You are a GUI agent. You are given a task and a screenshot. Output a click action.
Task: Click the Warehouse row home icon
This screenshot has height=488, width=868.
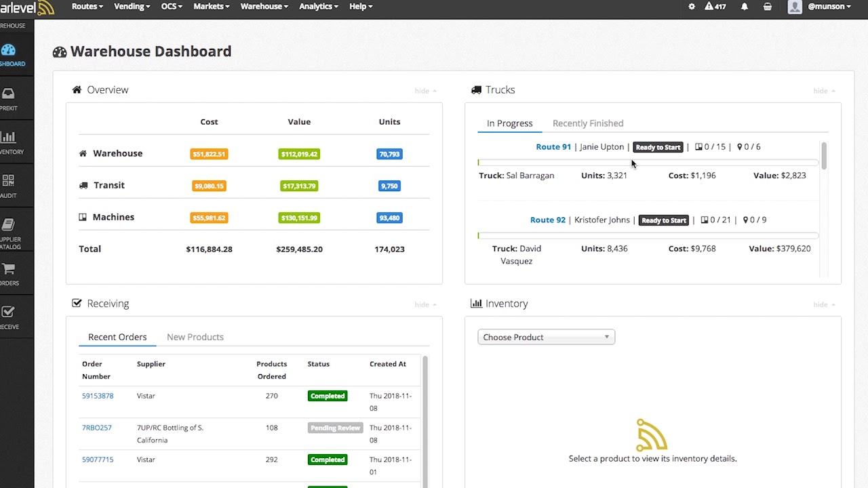click(83, 153)
